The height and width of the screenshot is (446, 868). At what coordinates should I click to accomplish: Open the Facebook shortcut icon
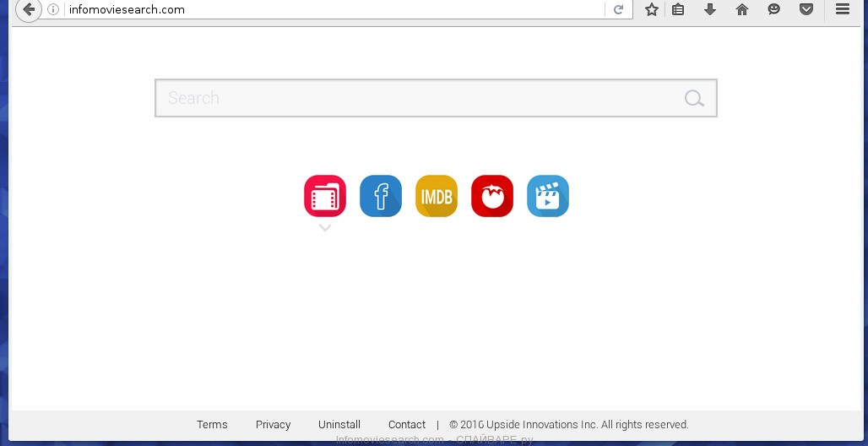[x=381, y=196]
